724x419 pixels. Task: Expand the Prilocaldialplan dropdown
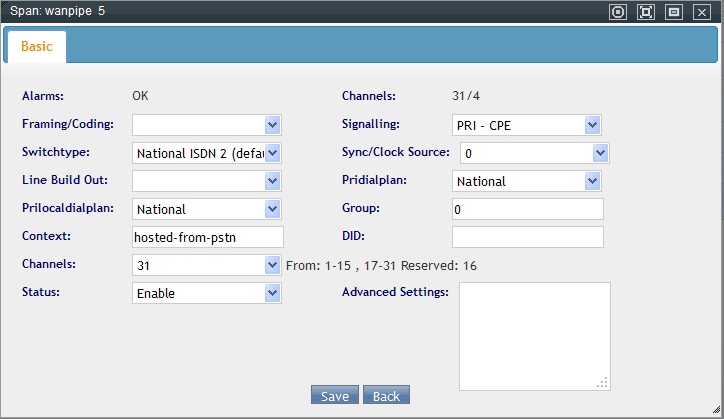pyautogui.click(x=208, y=209)
